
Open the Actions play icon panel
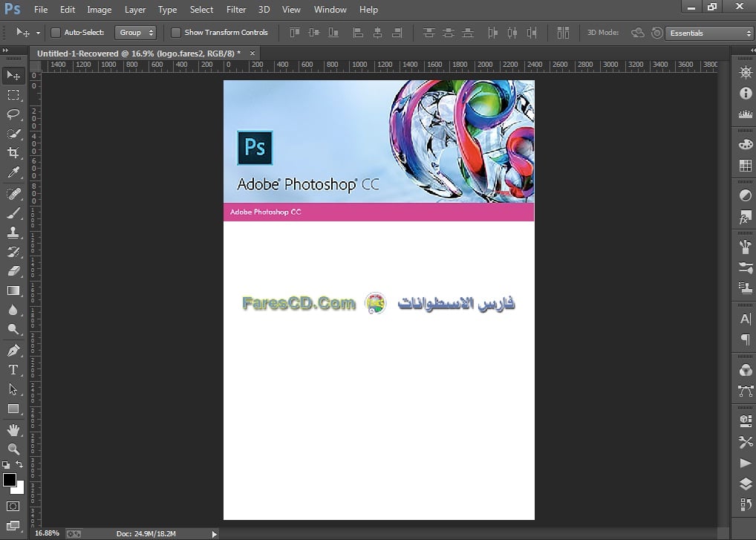click(x=746, y=463)
